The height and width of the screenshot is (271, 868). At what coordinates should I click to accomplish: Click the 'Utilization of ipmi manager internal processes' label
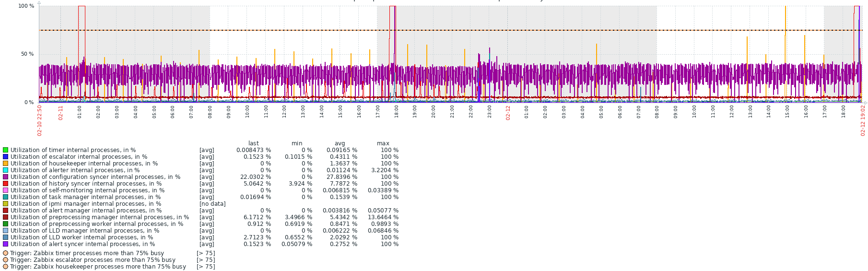click(86, 204)
